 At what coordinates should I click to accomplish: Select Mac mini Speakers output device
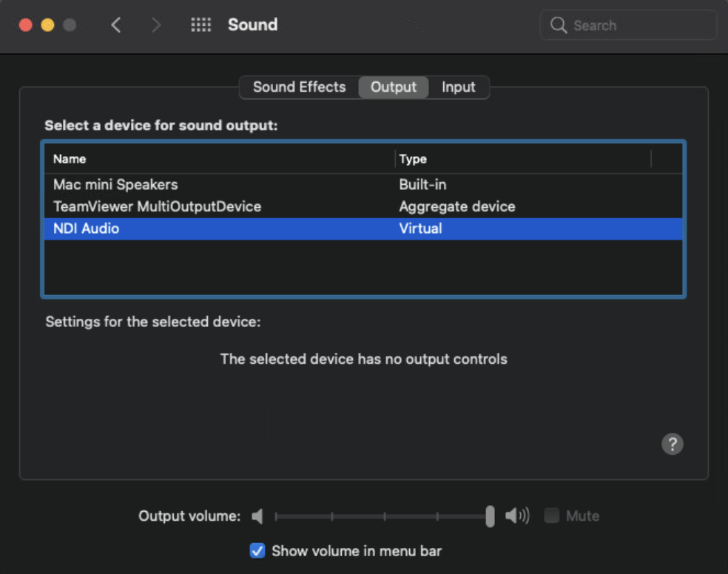[x=115, y=184]
